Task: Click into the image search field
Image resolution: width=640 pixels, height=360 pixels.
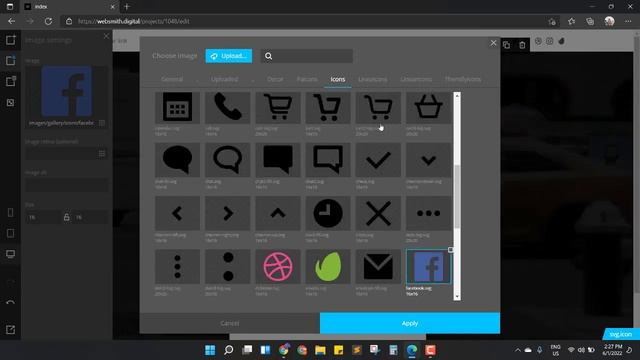Action: (x=307, y=56)
